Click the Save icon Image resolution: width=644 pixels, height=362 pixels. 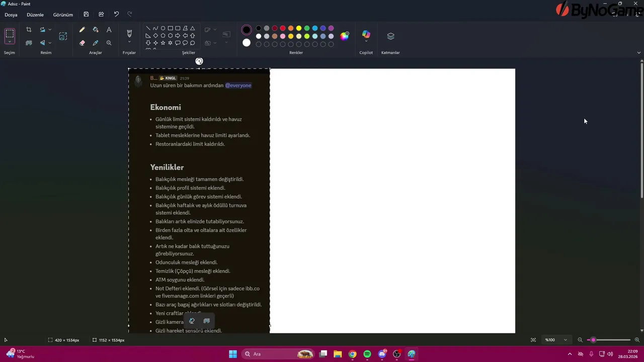[x=86, y=14]
